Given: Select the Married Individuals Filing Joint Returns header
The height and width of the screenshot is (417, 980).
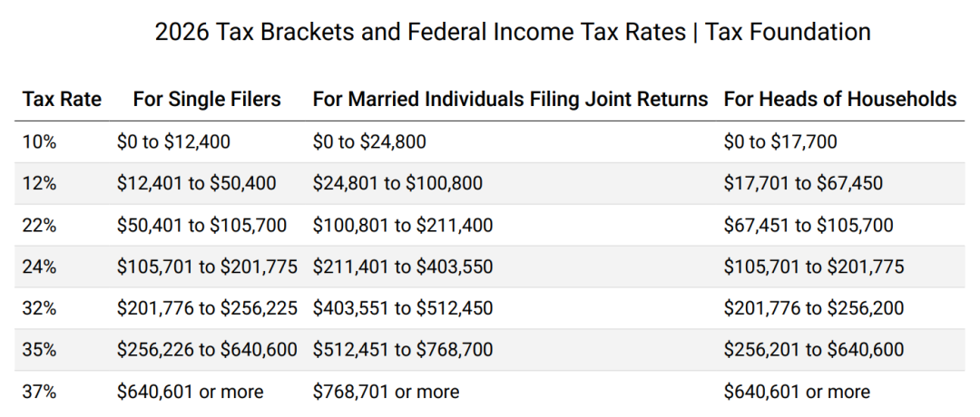Looking at the screenshot, I should 510,99.
